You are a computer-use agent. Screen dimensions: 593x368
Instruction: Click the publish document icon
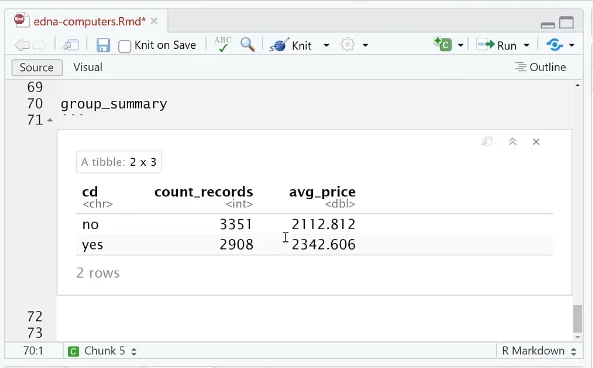(554, 45)
